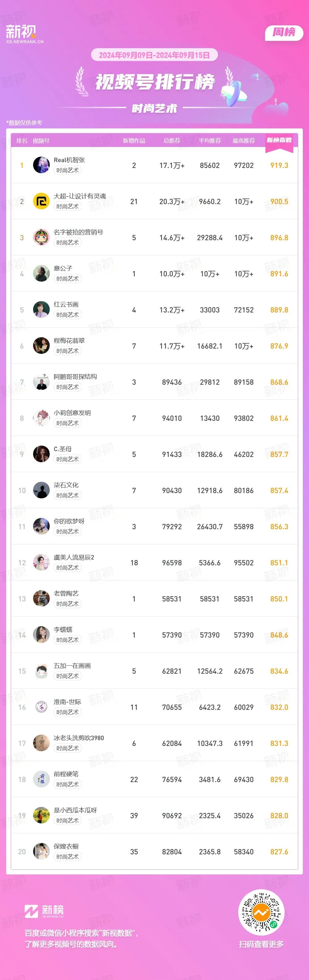Click the 意公子 account name

tap(63, 268)
